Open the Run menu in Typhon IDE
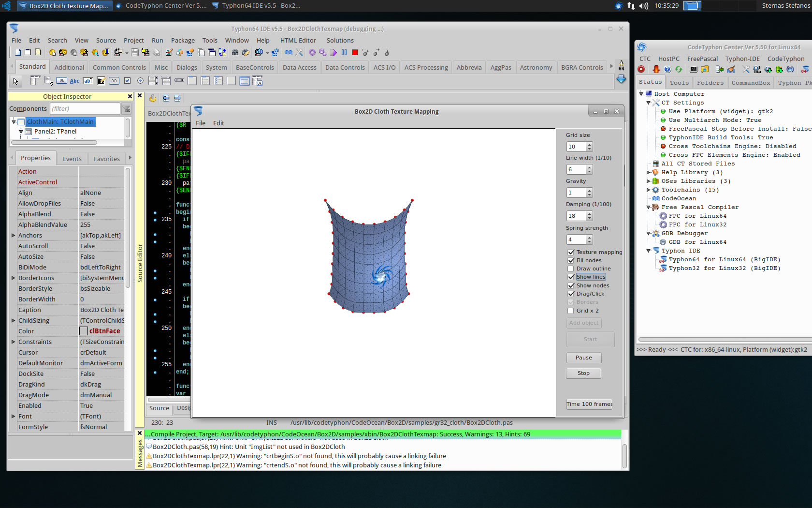Image resolution: width=812 pixels, height=508 pixels. [x=157, y=40]
